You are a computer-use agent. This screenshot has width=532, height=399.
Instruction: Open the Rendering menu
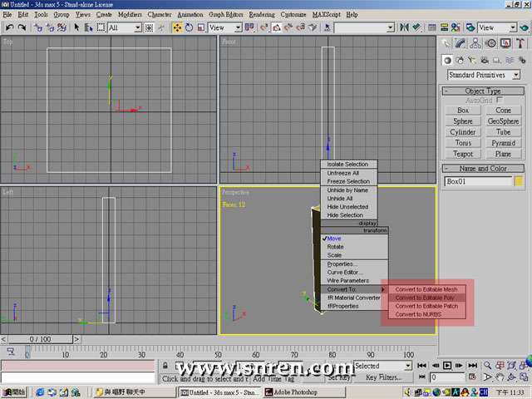point(262,15)
